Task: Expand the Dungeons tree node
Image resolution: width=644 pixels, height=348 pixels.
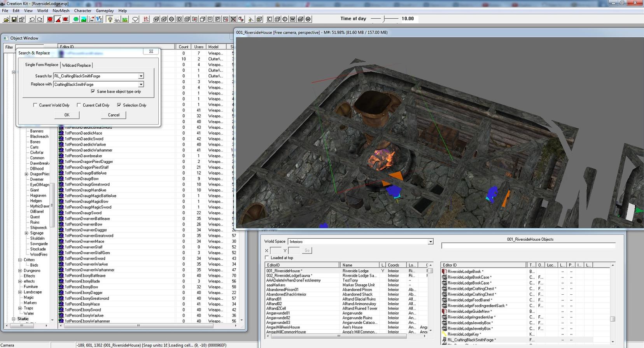Action: click(20, 271)
